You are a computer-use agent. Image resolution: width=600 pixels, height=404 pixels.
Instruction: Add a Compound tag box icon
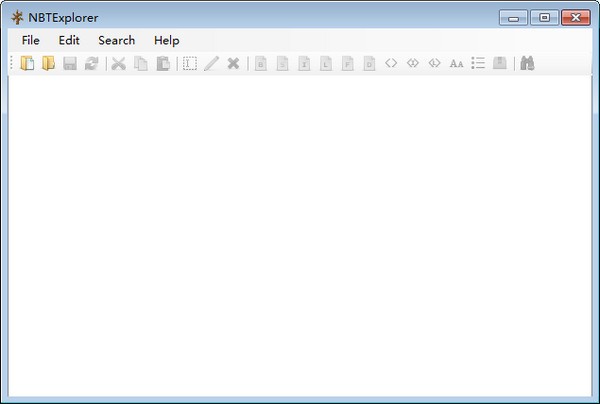click(x=500, y=63)
